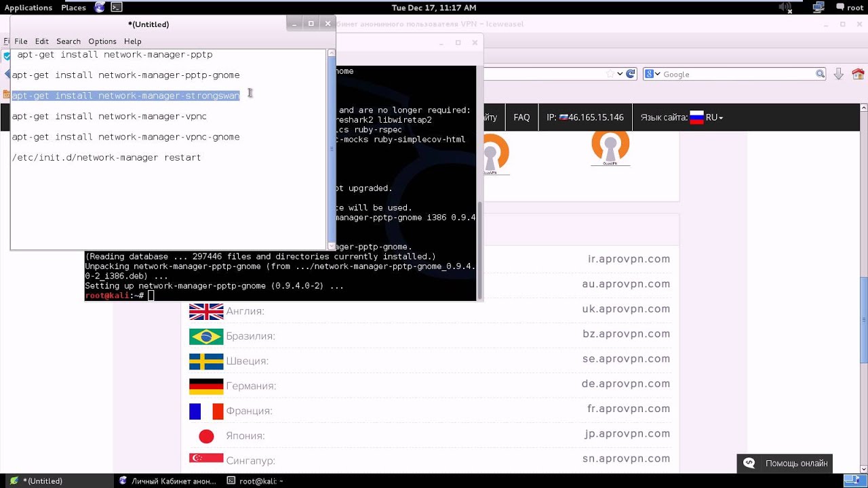Open the Places menu
The height and width of the screenshot is (488, 868).
tap(73, 7)
